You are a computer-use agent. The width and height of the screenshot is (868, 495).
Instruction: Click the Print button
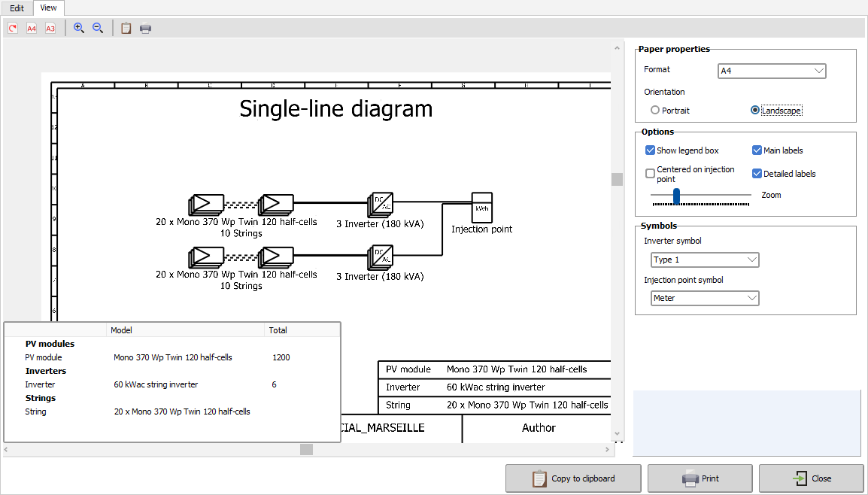coord(700,478)
